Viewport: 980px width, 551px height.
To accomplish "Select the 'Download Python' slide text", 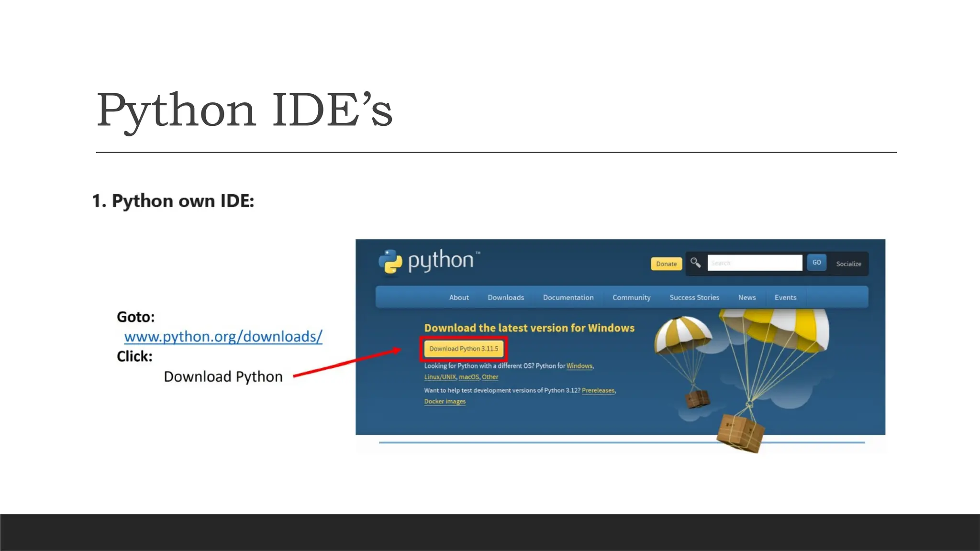I will (223, 377).
